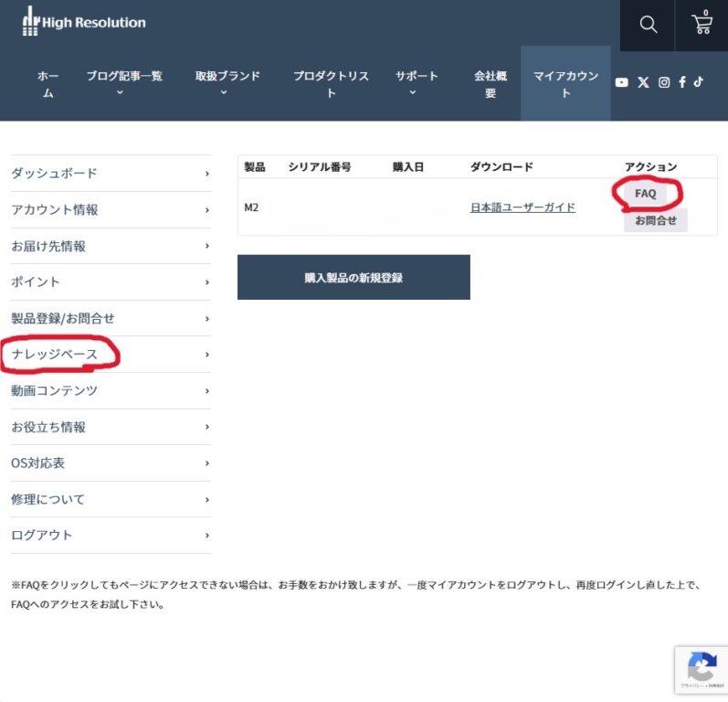Open the Facebook social icon
Screen dimensions: 728x702
(681, 82)
